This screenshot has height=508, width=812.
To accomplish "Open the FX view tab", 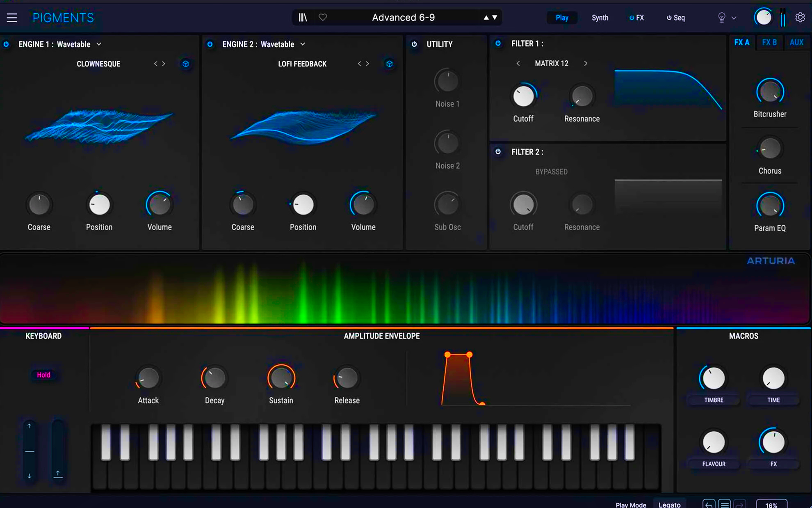I will pyautogui.click(x=636, y=18).
